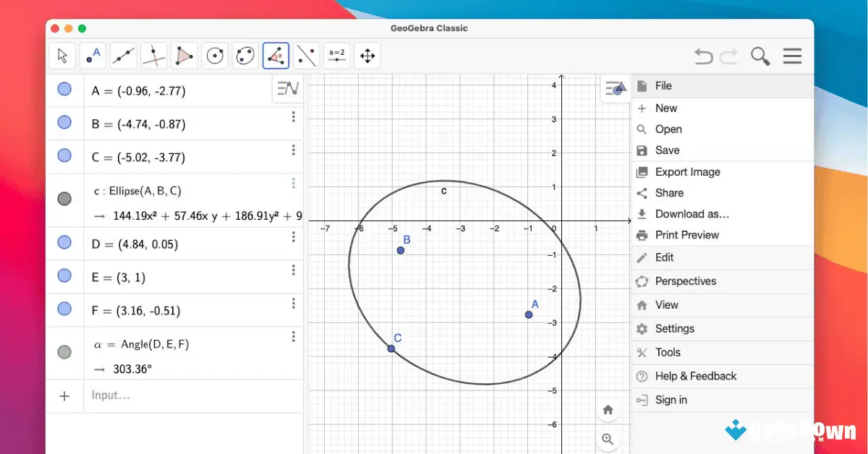Open the three-dot menu for point D
The image size is (868, 454).
[x=294, y=236]
